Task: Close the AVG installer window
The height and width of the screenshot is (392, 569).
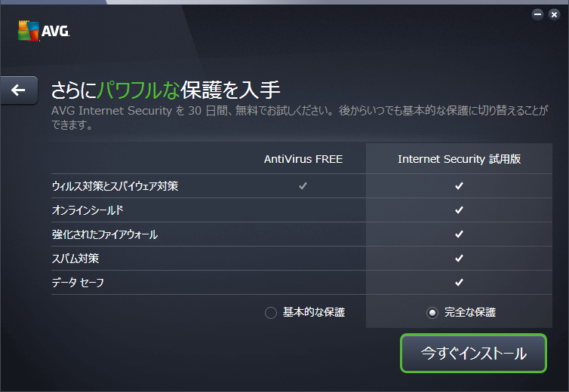Action: 554,14
